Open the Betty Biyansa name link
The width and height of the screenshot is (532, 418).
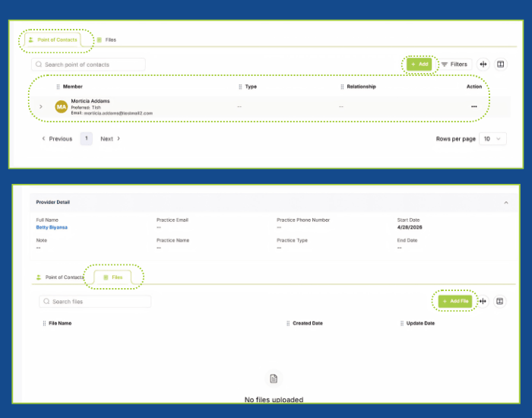click(x=52, y=227)
